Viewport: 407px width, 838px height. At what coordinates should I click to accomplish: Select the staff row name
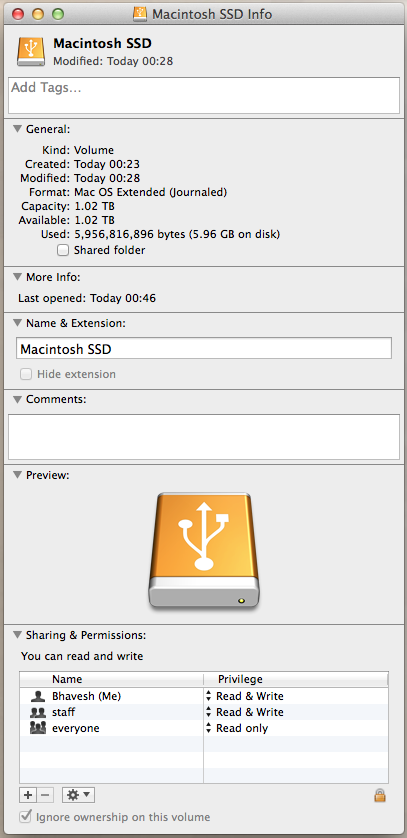tap(64, 712)
